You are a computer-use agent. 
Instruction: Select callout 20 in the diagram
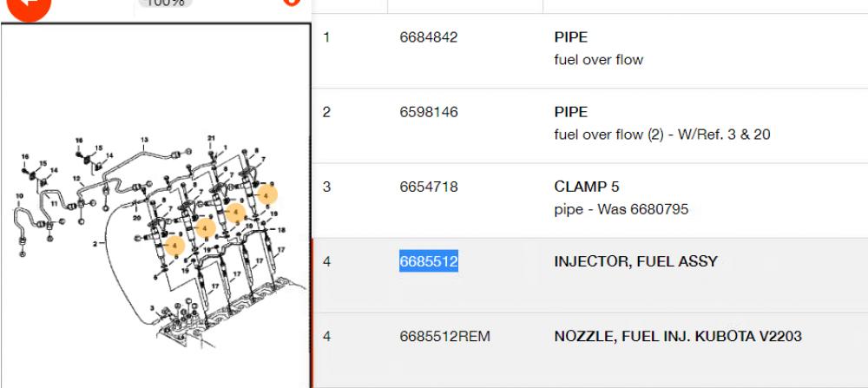[x=136, y=218]
